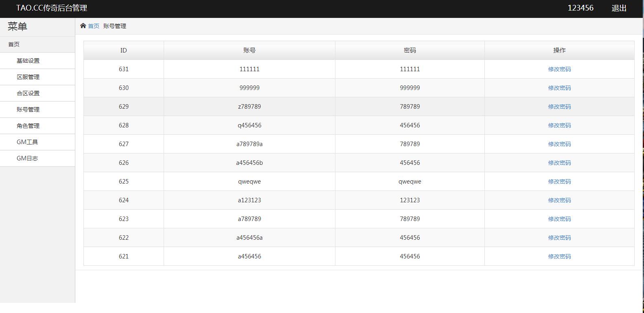The image size is (644, 313).
Task: Open 合区设置 sidebar item
Action: coord(28,93)
